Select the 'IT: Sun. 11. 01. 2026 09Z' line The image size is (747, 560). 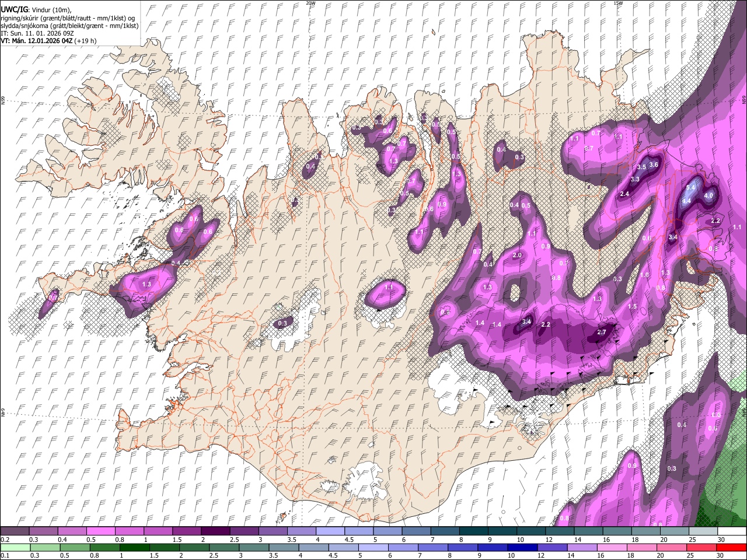[x=37, y=33]
